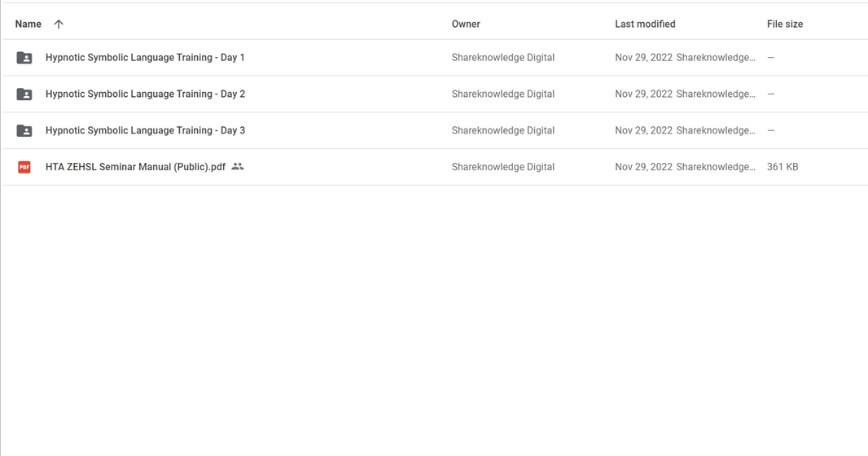Image resolution: width=868 pixels, height=456 pixels.
Task: Click the owner Shareknowledge Digital in Day 1 row
Action: pyautogui.click(x=502, y=58)
